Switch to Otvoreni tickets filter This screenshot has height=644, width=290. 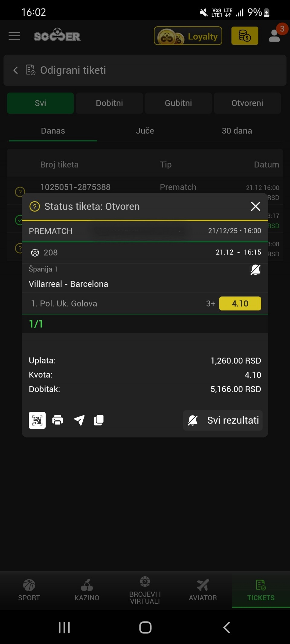(247, 103)
